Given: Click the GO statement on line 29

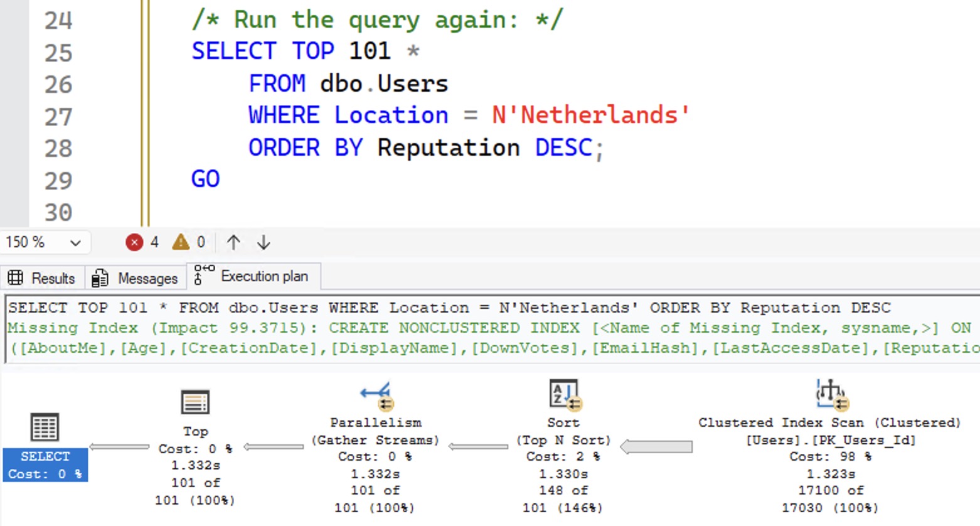Looking at the screenshot, I should click(x=205, y=180).
